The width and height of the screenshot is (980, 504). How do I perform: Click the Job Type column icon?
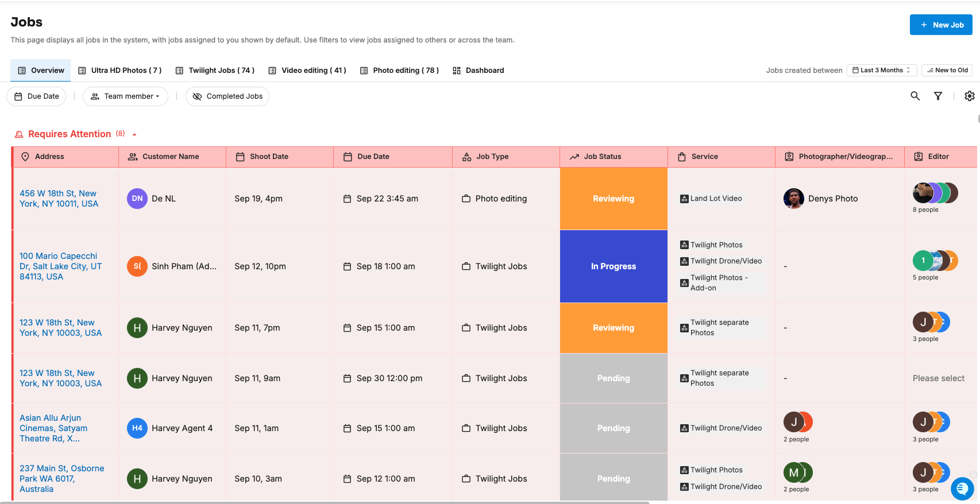(x=467, y=157)
